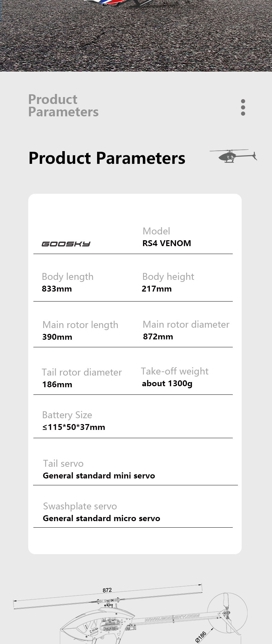
Task: Click the small gray helicopter silhouette icon
Action: (x=233, y=156)
